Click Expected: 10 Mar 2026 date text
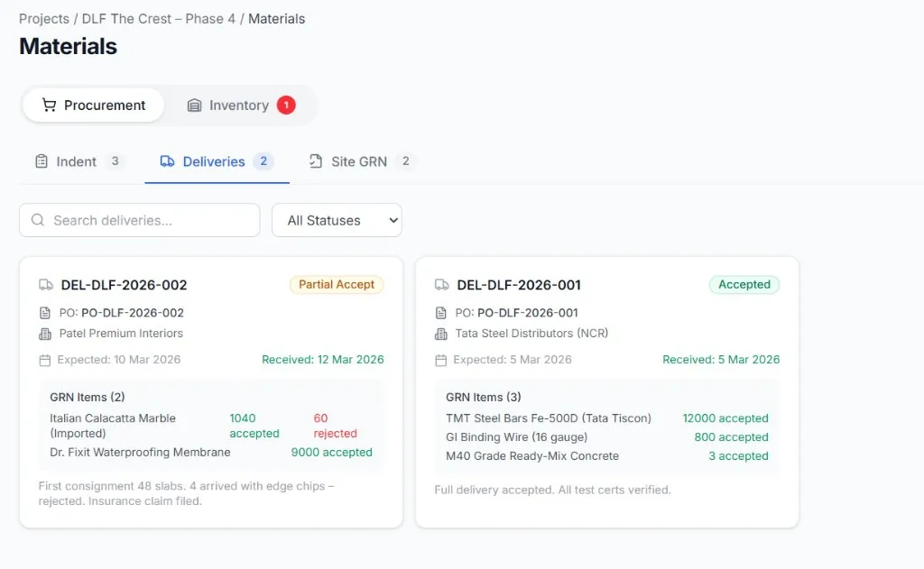 click(x=119, y=359)
